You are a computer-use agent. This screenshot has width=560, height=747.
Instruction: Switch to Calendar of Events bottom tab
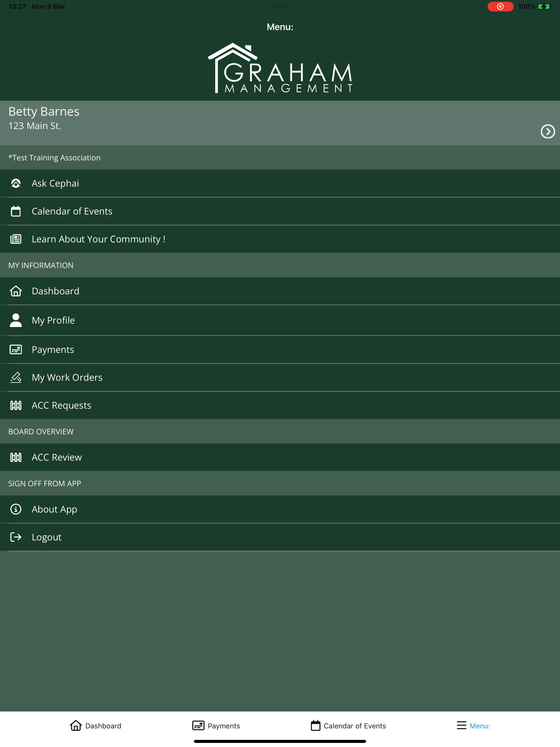[348, 725]
